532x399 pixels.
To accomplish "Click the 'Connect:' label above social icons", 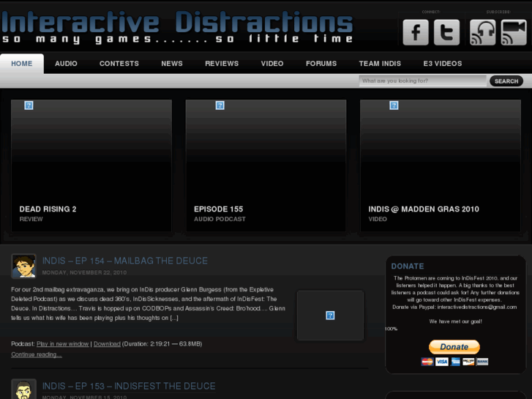I will [431, 12].
